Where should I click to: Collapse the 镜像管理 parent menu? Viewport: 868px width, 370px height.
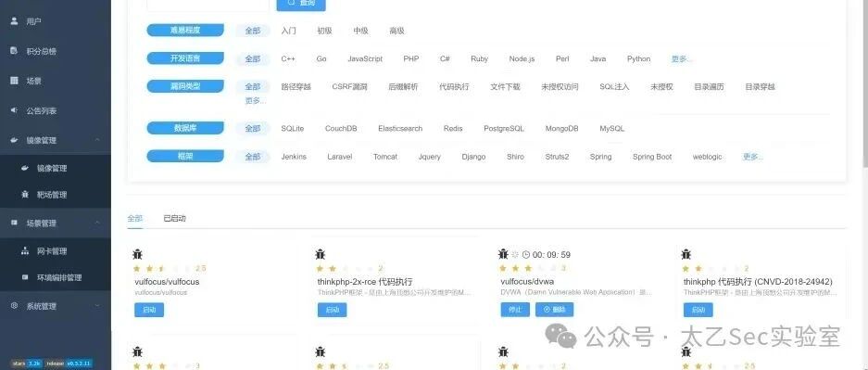(56, 141)
